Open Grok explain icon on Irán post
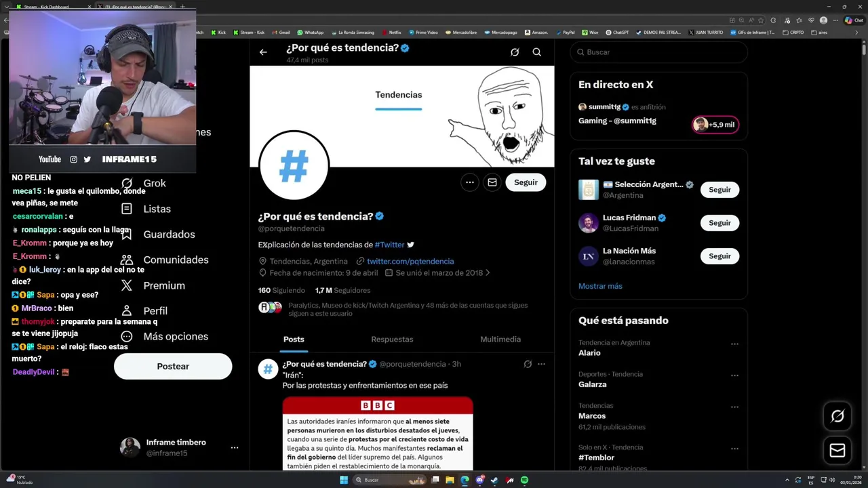The width and height of the screenshot is (868, 488). tap(528, 364)
